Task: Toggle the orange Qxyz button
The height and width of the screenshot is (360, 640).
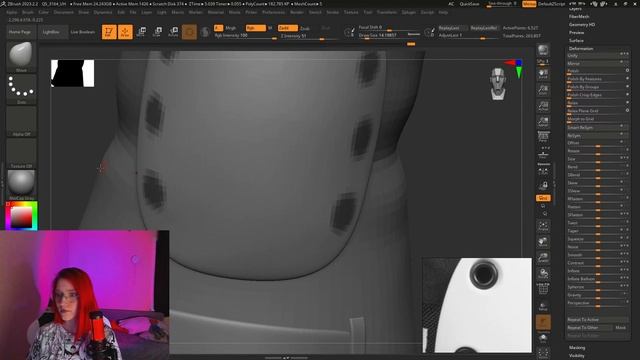Action: [x=543, y=198]
